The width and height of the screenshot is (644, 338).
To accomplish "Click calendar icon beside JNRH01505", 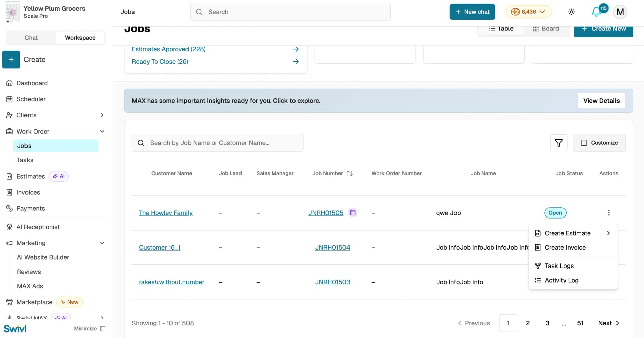I will tap(353, 212).
